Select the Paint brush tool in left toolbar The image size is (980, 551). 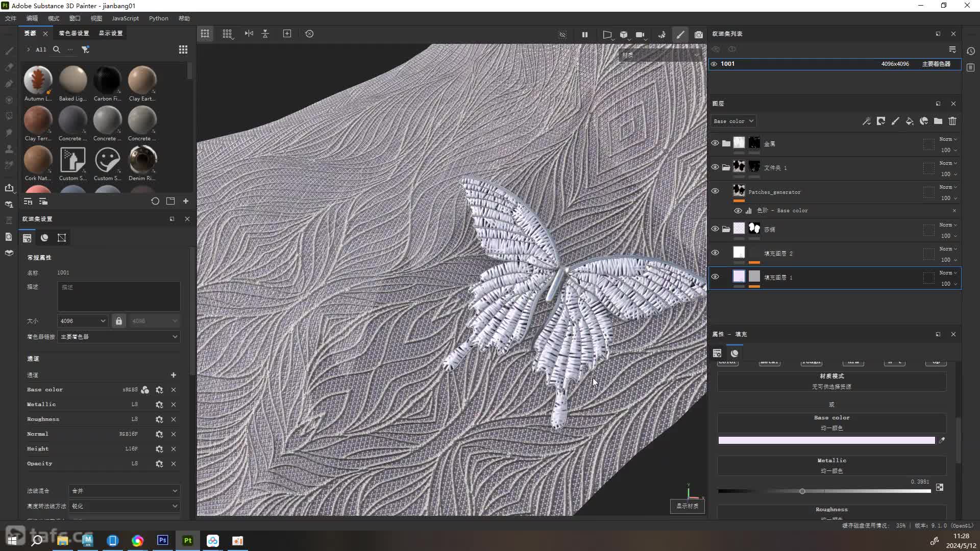pyautogui.click(x=9, y=51)
